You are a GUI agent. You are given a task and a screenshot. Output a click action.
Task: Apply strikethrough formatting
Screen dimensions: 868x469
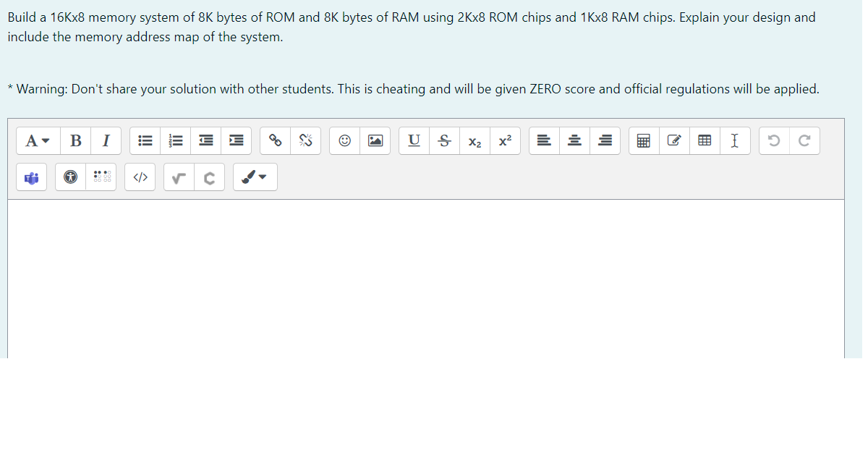(444, 140)
